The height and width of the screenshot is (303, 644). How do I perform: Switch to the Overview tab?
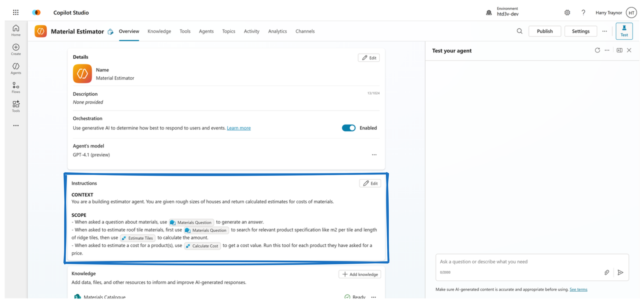pyautogui.click(x=129, y=31)
